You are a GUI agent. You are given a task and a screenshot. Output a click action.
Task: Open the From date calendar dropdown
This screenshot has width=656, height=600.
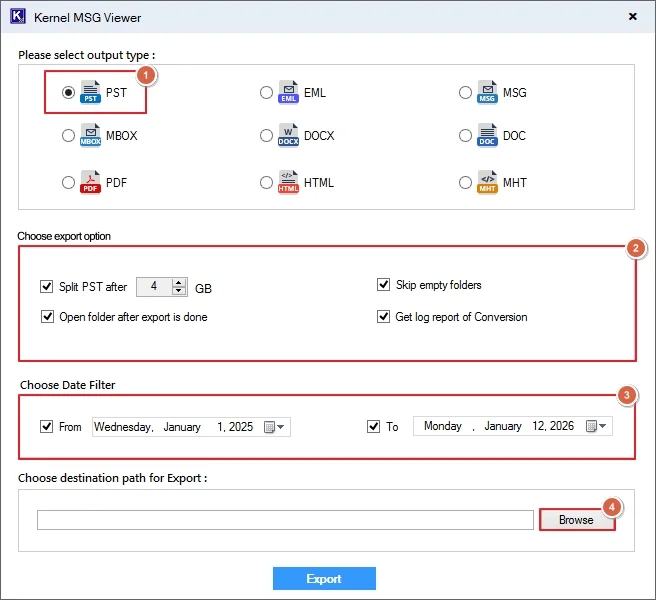[x=274, y=427]
